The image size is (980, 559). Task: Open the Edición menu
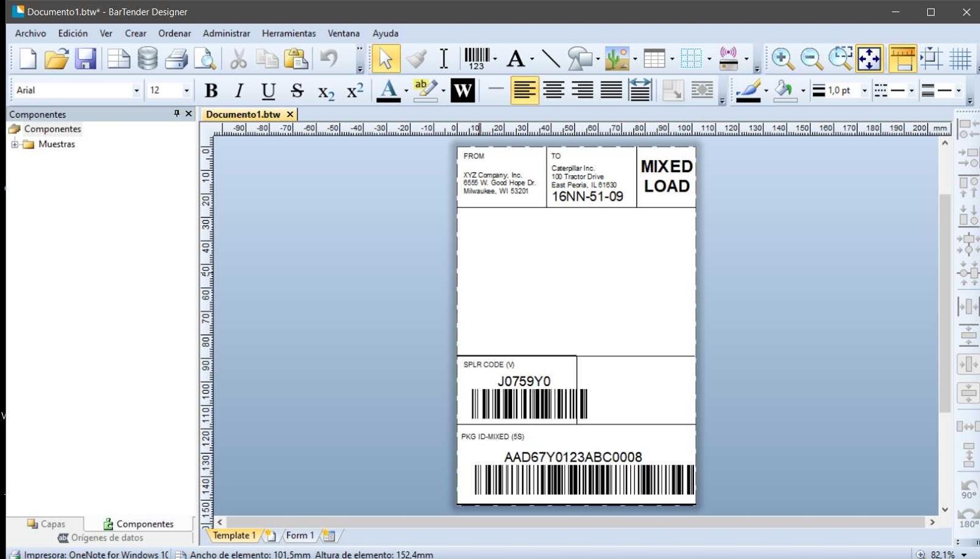[x=73, y=33]
